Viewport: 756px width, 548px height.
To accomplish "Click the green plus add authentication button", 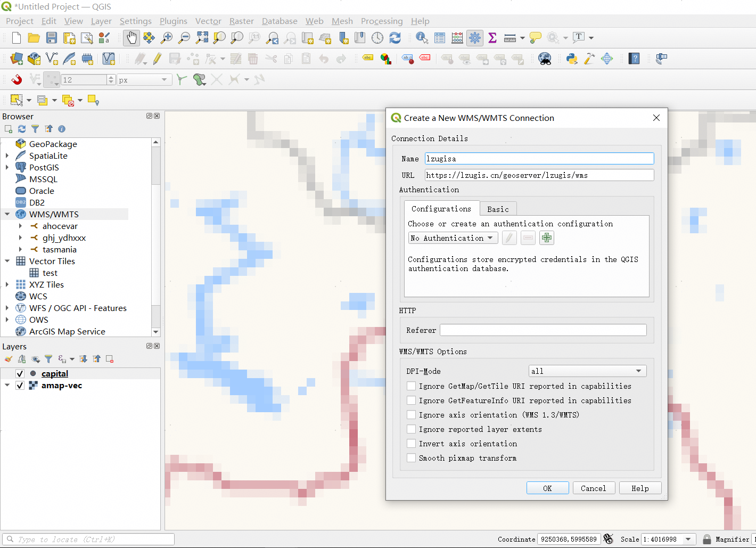I will click(547, 238).
